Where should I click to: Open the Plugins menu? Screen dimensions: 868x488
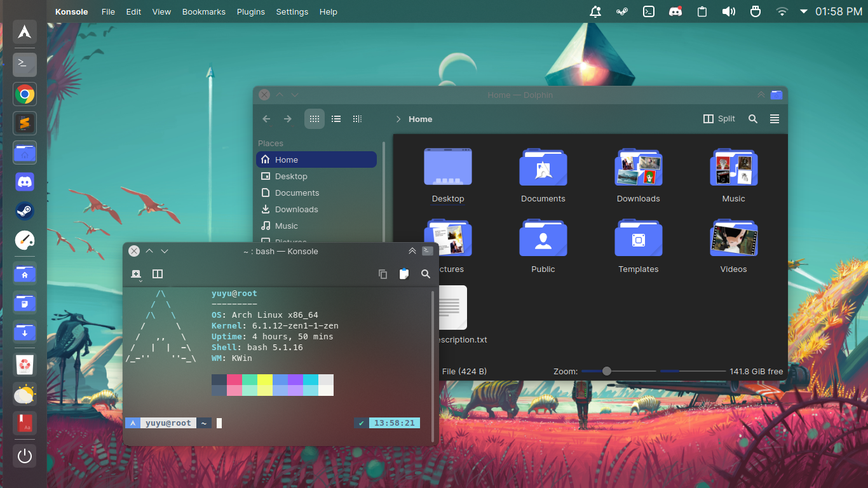[251, 11]
